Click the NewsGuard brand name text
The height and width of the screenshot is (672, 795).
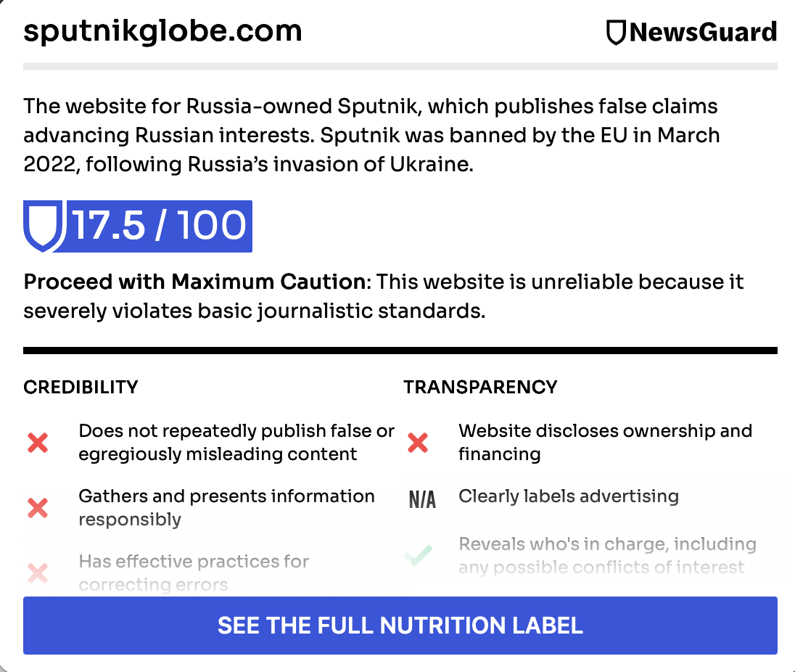pyautogui.click(x=703, y=33)
